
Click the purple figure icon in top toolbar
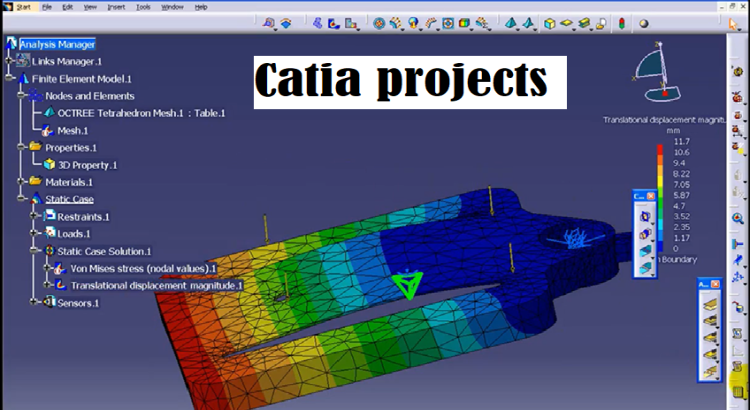click(x=318, y=23)
